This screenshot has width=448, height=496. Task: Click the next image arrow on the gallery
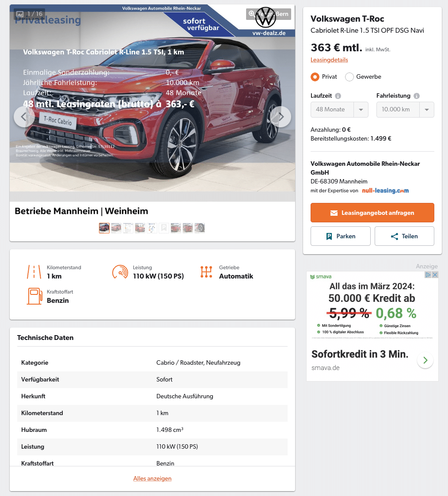tap(281, 117)
